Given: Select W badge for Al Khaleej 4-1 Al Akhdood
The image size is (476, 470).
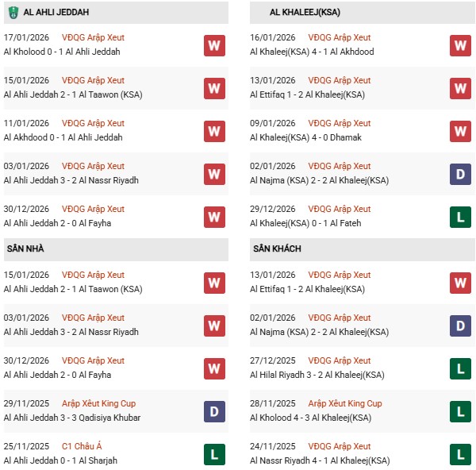Looking at the screenshot, I should (460, 45).
